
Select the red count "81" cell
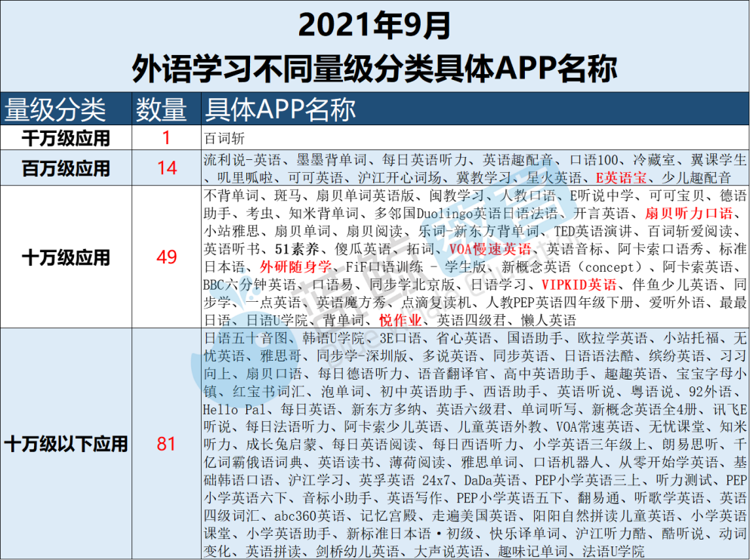166,444
